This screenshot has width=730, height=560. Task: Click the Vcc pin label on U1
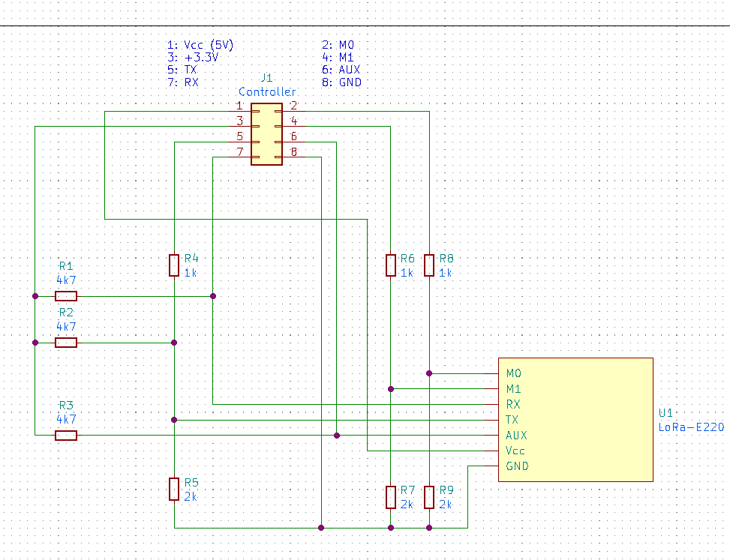point(515,451)
